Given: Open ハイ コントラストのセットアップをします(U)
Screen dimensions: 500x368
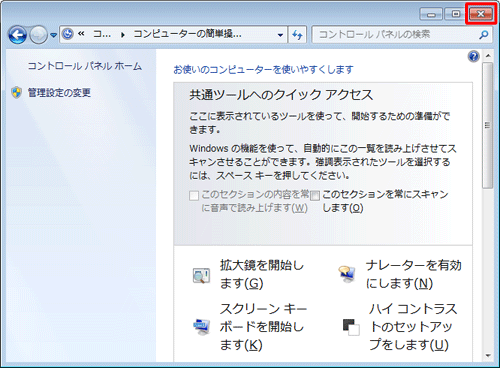Looking at the screenshot, I should [x=413, y=327].
